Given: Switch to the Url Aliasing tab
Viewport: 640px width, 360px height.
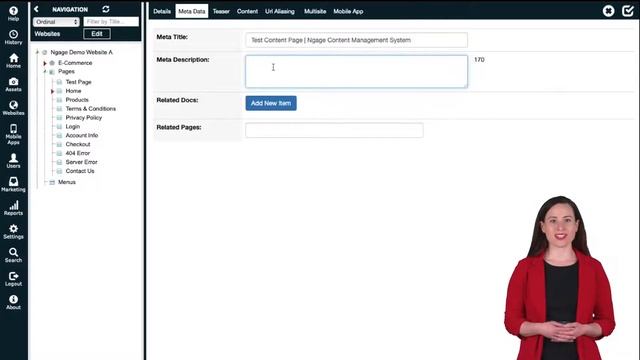Looking at the screenshot, I should 280,11.
